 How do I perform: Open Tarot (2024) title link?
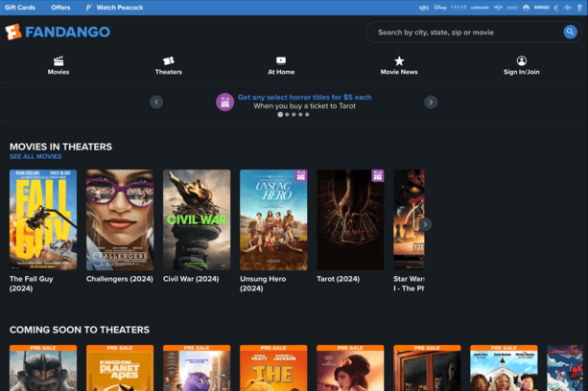pos(339,279)
